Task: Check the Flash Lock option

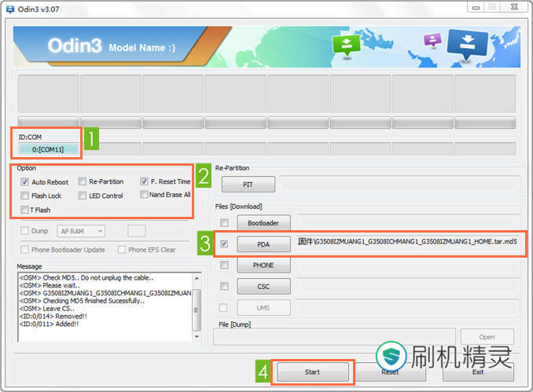Action: (25, 196)
